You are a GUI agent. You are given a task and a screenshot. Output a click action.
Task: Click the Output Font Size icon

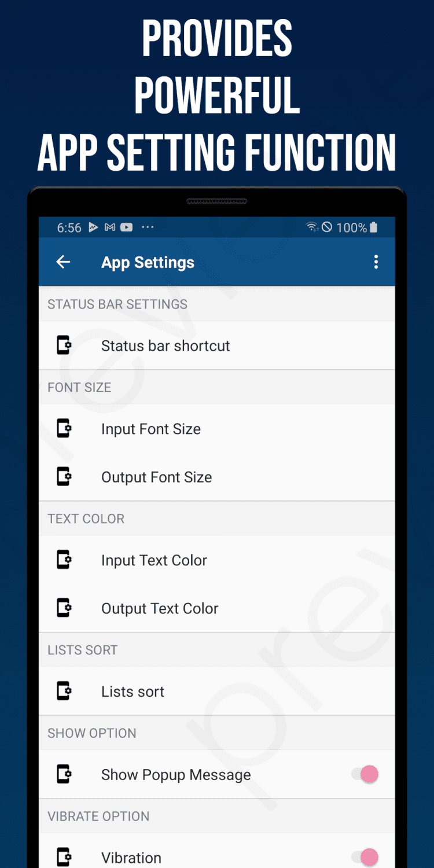click(64, 477)
